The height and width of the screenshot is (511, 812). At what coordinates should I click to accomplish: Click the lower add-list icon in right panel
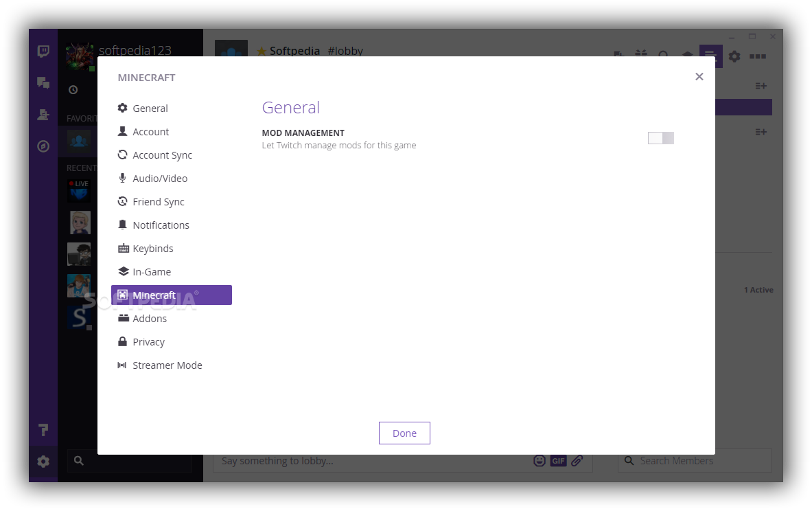761,132
